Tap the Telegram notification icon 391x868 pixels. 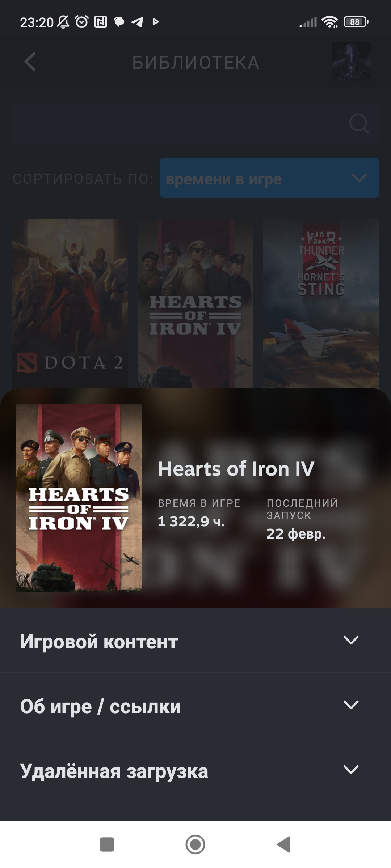[x=137, y=22]
